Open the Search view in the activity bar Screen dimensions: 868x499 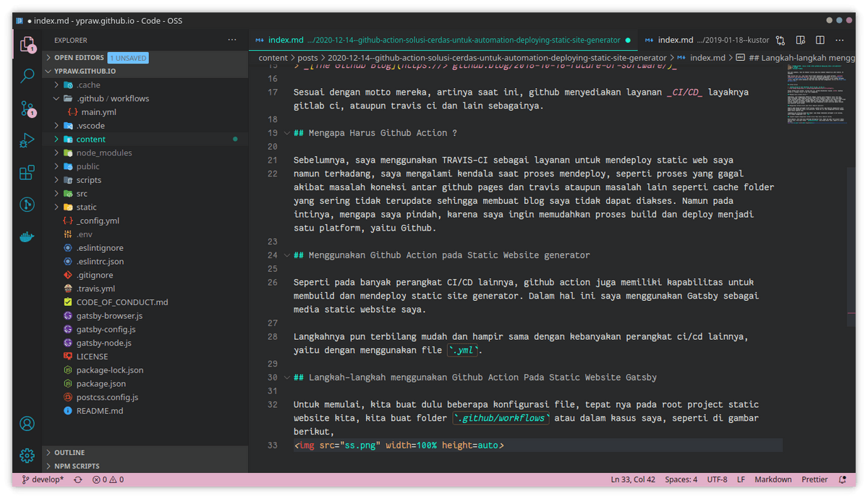point(27,75)
